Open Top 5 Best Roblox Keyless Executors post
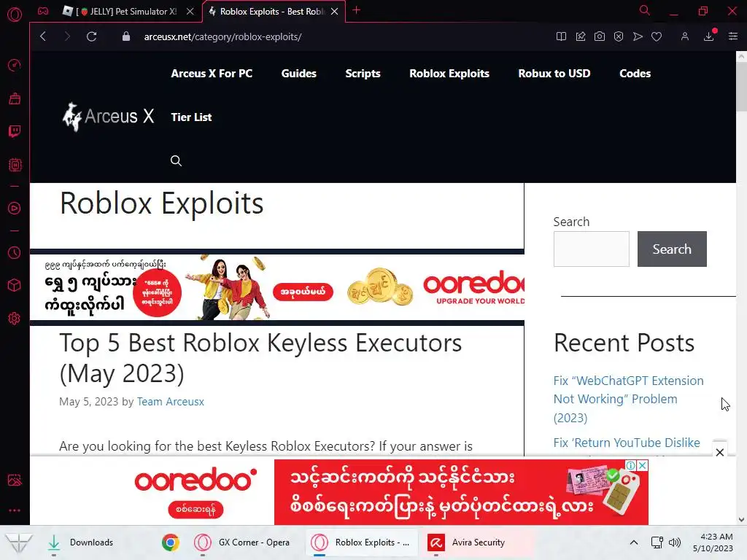Image resolution: width=747 pixels, height=560 pixels. tap(260, 357)
